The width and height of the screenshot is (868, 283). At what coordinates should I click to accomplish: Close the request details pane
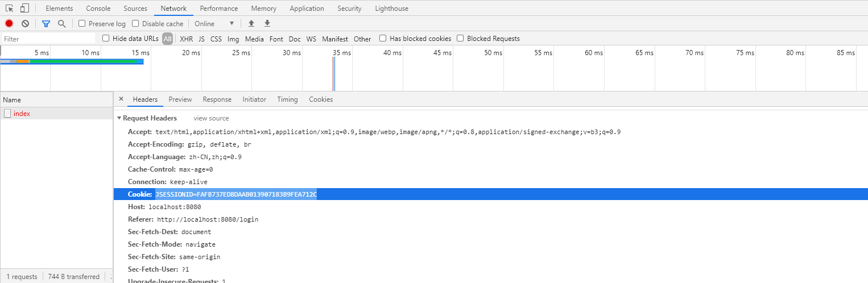pos(121,99)
